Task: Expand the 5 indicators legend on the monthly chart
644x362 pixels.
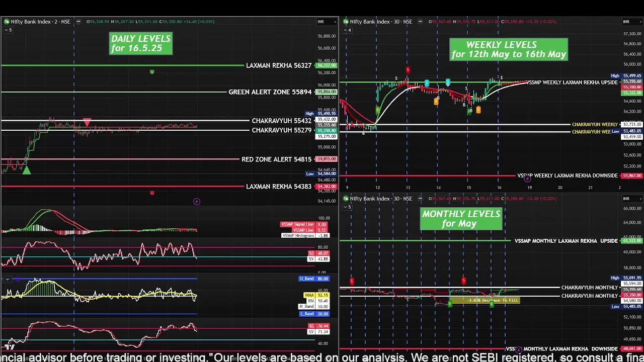Action: [347, 207]
